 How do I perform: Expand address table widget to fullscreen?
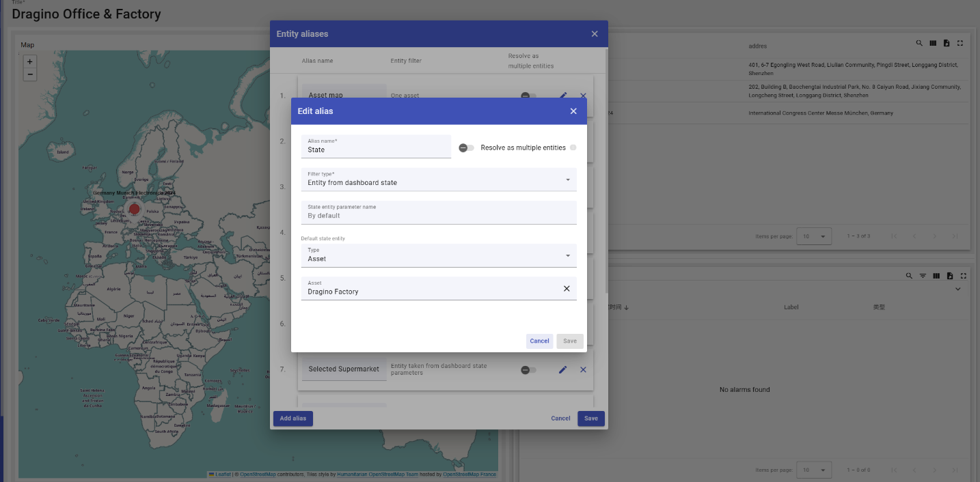tap(960, 43)
